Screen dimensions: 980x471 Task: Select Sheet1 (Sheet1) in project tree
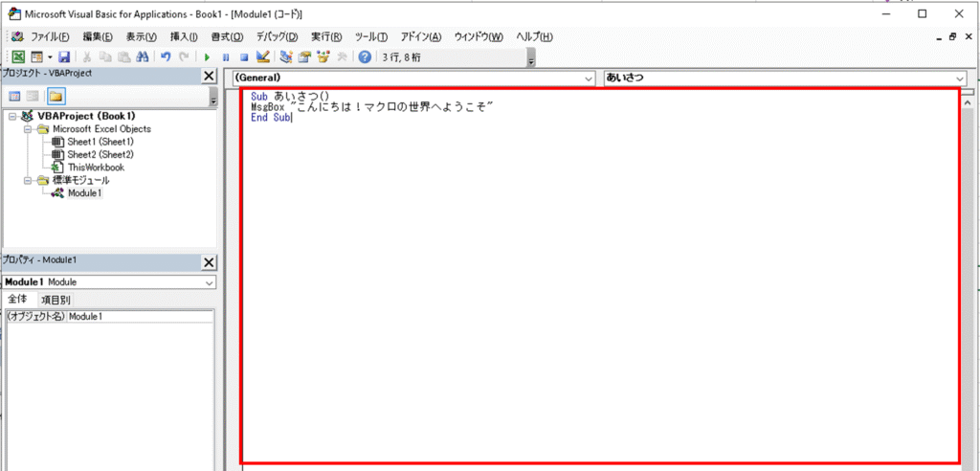(100, 142)
